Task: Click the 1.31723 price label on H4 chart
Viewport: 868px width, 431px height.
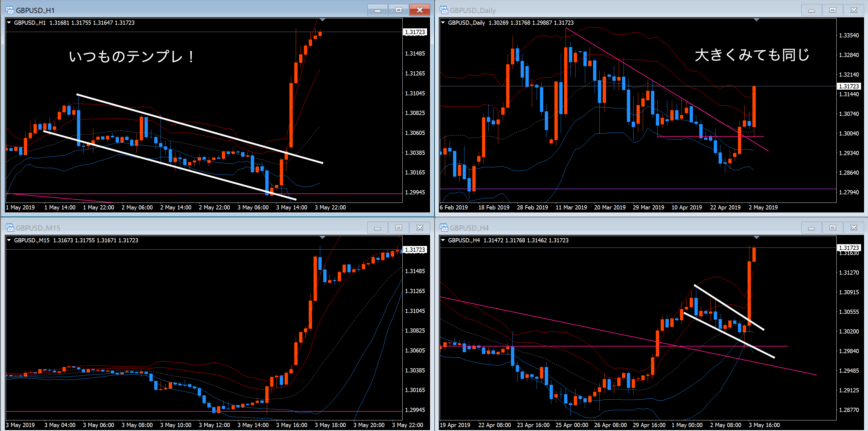Action: (x=848, y=248)
